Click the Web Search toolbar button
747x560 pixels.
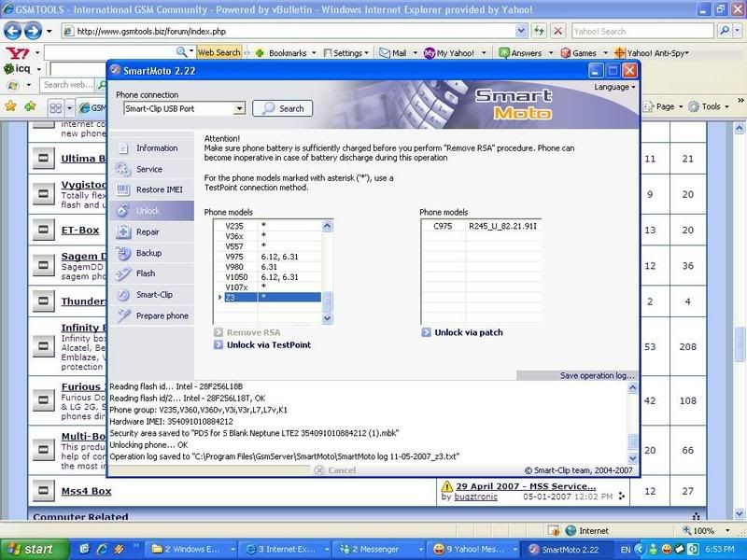click(218, 52)
